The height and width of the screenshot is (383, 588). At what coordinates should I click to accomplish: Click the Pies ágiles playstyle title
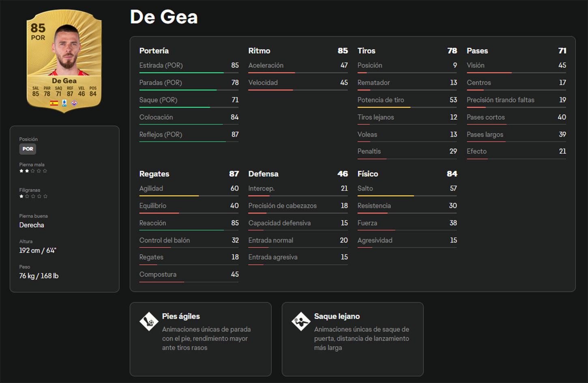point(181,316)
